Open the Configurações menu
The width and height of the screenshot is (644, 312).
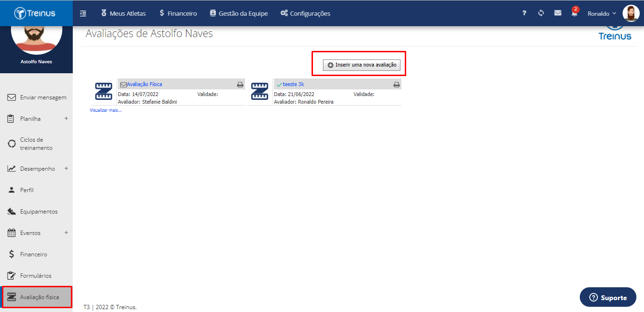pos(305,13)
